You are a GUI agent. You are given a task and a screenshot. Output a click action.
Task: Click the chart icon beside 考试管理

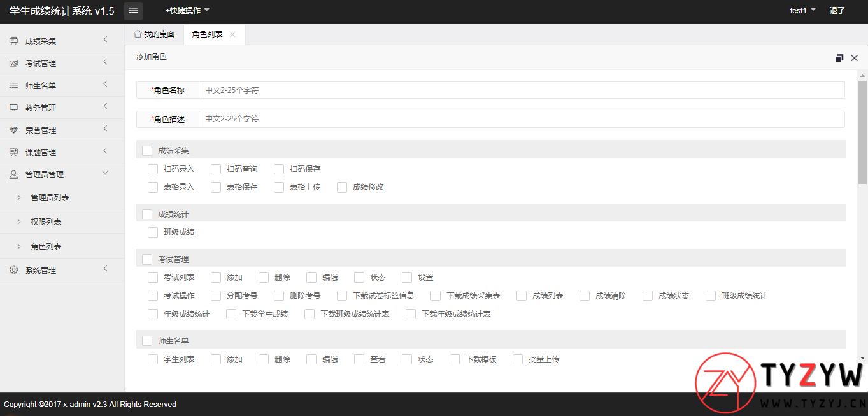13,64
